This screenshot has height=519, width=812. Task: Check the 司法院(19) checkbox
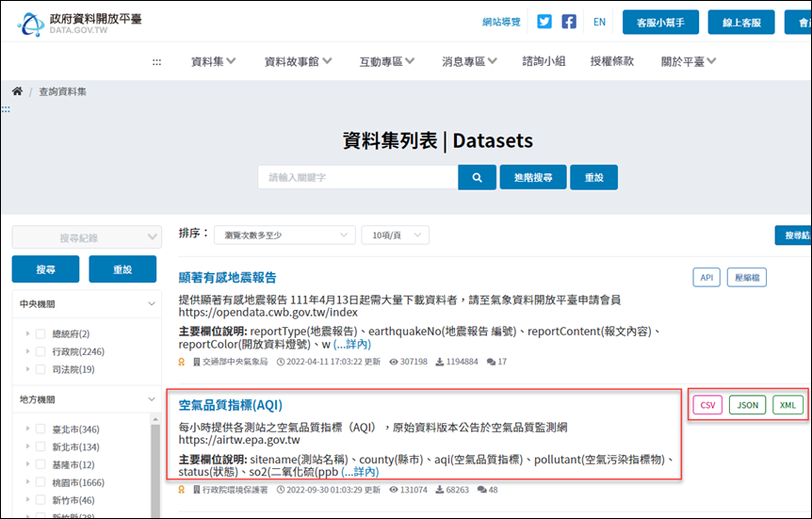[x=41, y=369]
